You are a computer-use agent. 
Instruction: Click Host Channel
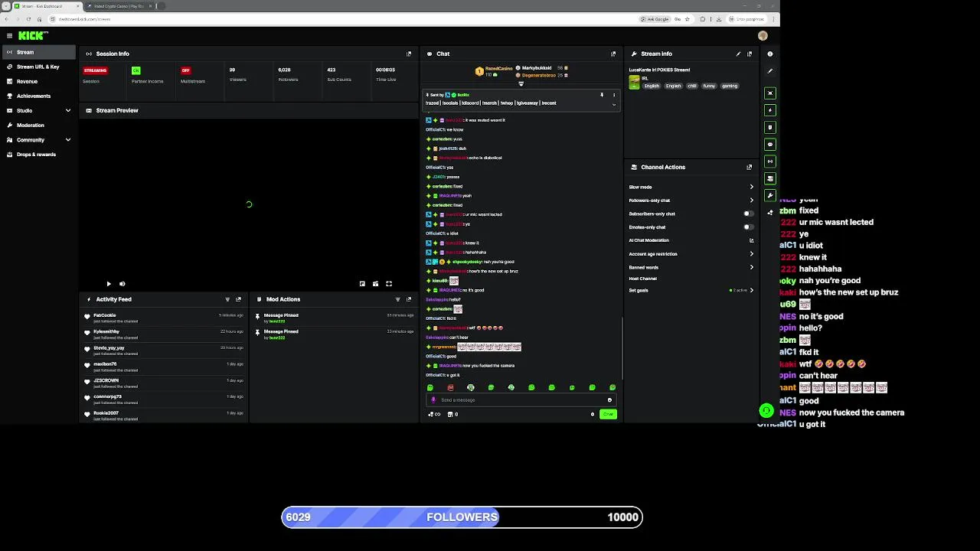click(x=643, y=279)
